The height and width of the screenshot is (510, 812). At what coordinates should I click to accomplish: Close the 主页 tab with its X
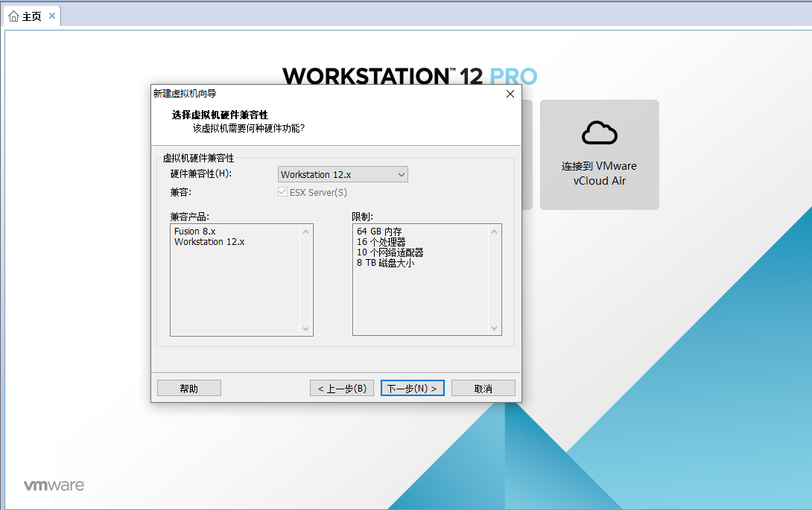click(52, 16)
